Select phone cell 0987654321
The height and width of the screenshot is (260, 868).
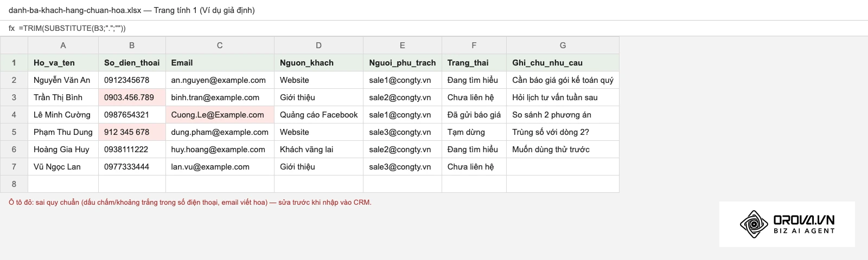pyautogui.click(x=132, y=115)
